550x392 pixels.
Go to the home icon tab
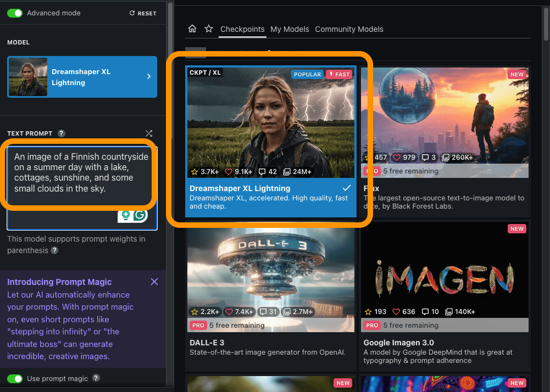192,29
